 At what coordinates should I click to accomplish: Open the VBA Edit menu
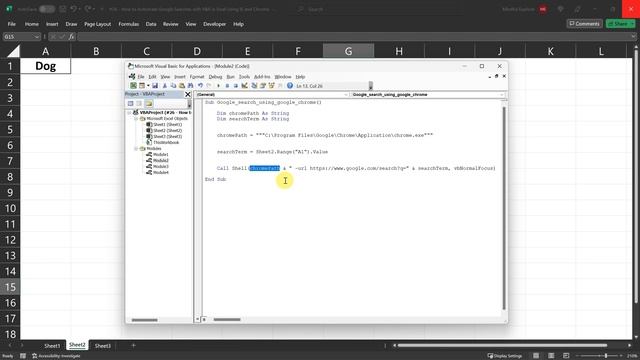(152, 77)
